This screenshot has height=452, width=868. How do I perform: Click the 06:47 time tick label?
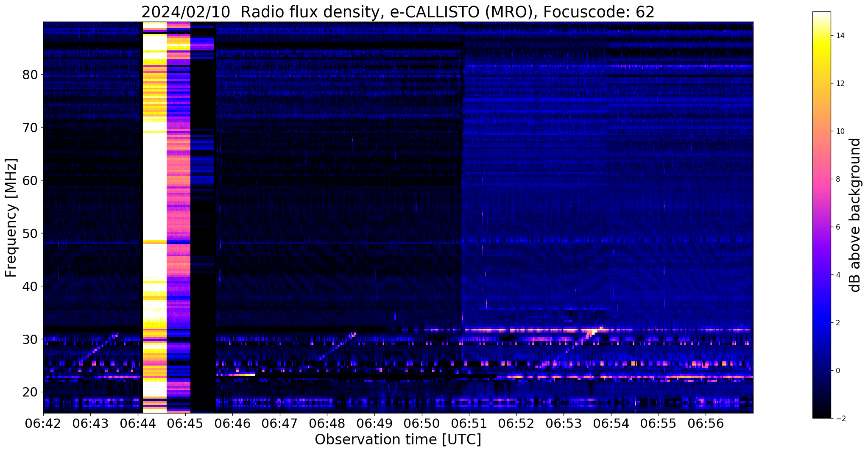coord(280,424)
